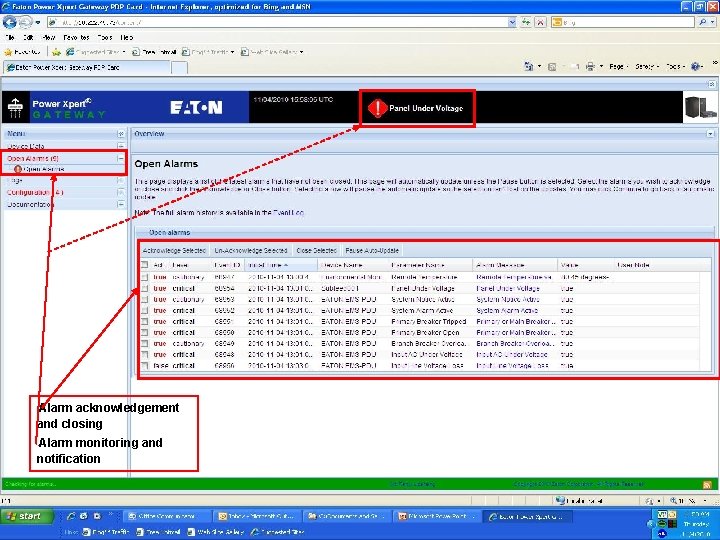
Task: Tick checkbox for Branch Breaker Overload row
Action: (145, 343)
